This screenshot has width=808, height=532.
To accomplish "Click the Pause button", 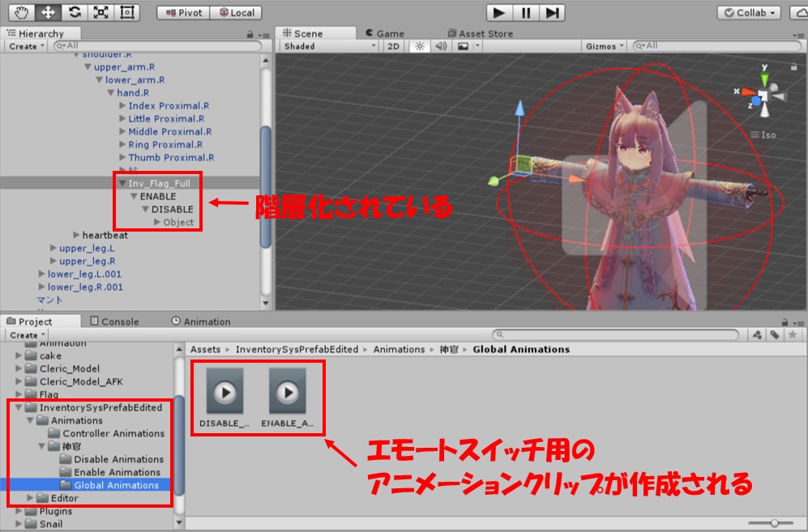I will tap(526, 12).
